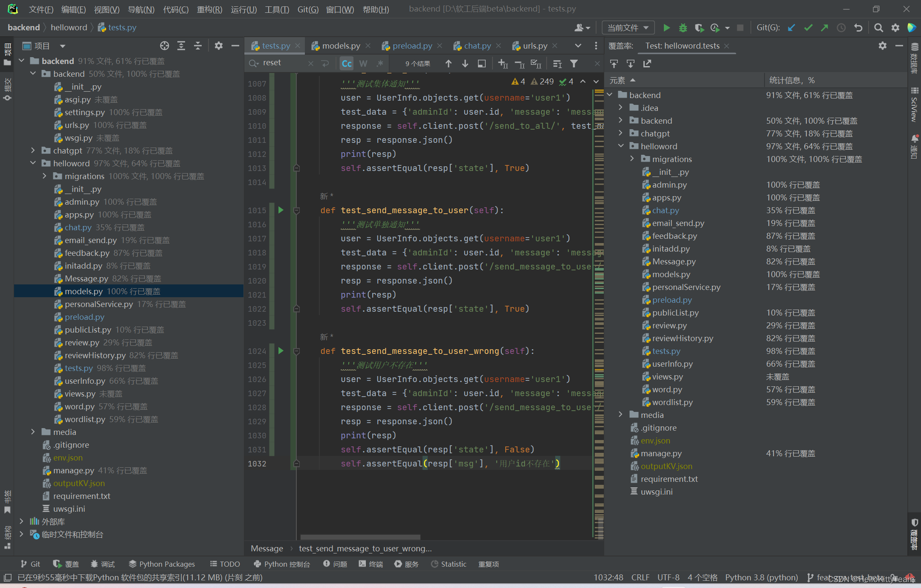Select opened file target icon in project panel
921x588 pixels.
pos(165,46)
